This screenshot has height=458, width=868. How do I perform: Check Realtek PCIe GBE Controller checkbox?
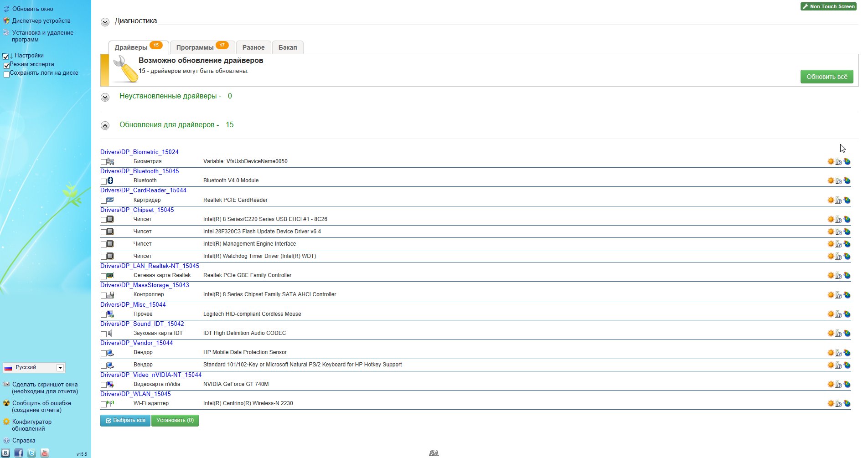click(103, 276)
